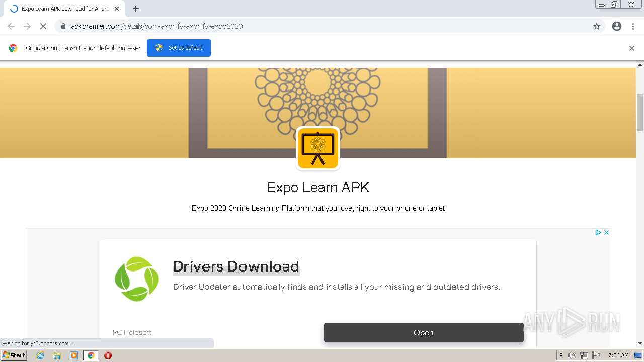The width and height of the screenshot is (644, 362).
Task: Click the Set as default button
Action: pos(179,48)
